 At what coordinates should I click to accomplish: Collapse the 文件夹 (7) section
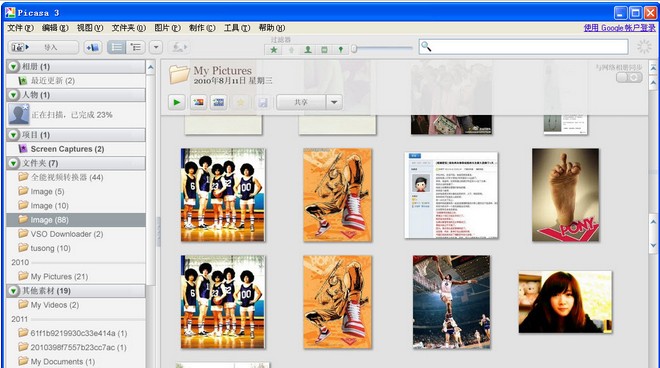click(13, 163)
